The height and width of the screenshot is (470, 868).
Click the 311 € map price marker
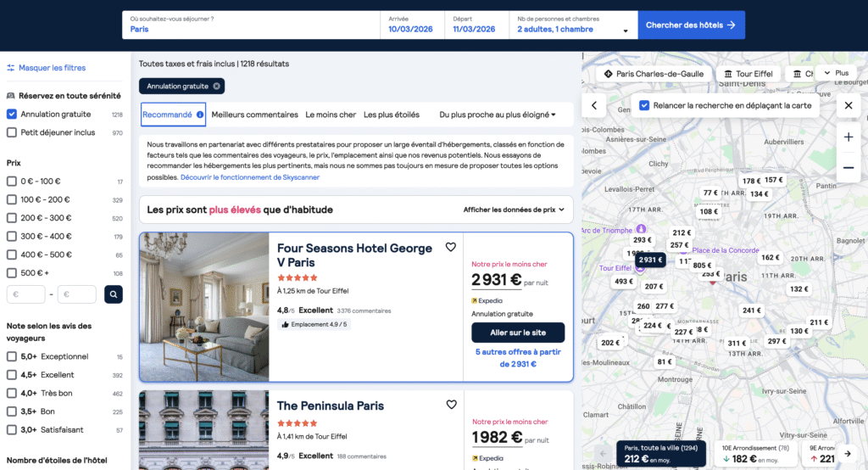tap(737, 343)
